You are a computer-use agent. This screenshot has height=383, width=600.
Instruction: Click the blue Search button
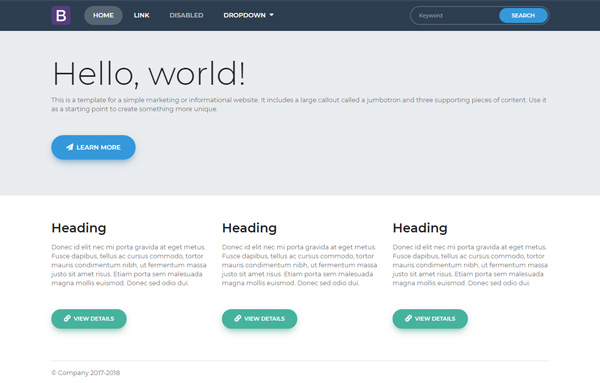(x=523, y=16)
